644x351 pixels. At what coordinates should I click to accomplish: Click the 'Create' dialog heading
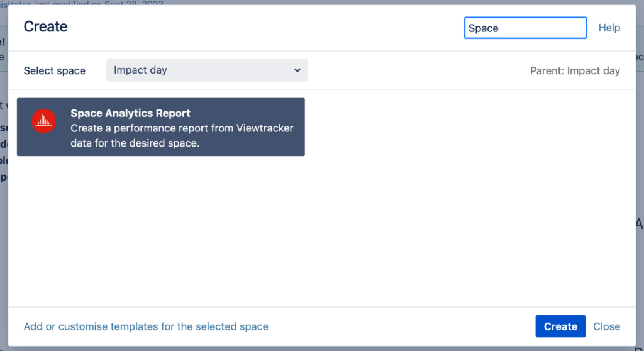pyautogui.click(x=45, y=26)
